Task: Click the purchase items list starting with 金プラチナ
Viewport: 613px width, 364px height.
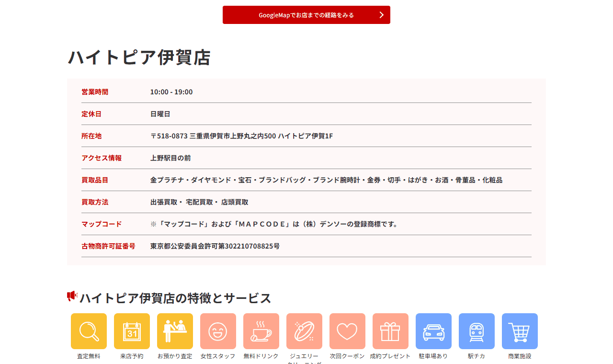Action: click(x=326, y=180)
